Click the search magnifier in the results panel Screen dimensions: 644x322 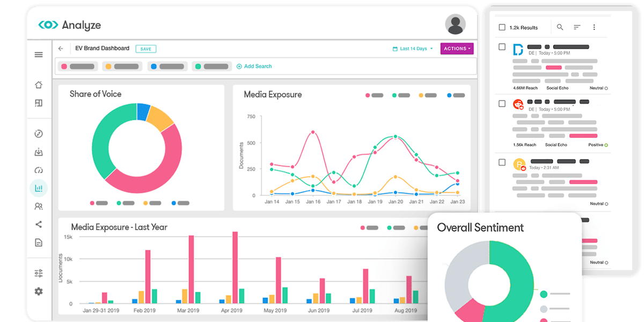point(560,27)
